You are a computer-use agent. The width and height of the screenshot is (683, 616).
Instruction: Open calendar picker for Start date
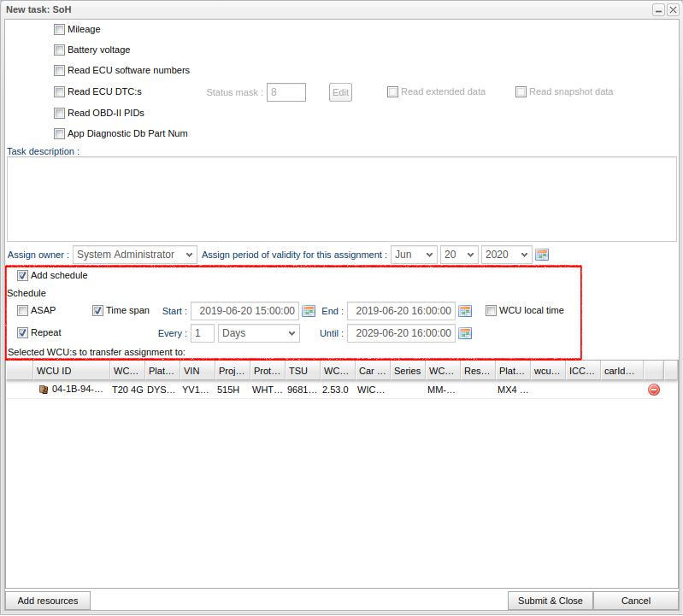309,311
